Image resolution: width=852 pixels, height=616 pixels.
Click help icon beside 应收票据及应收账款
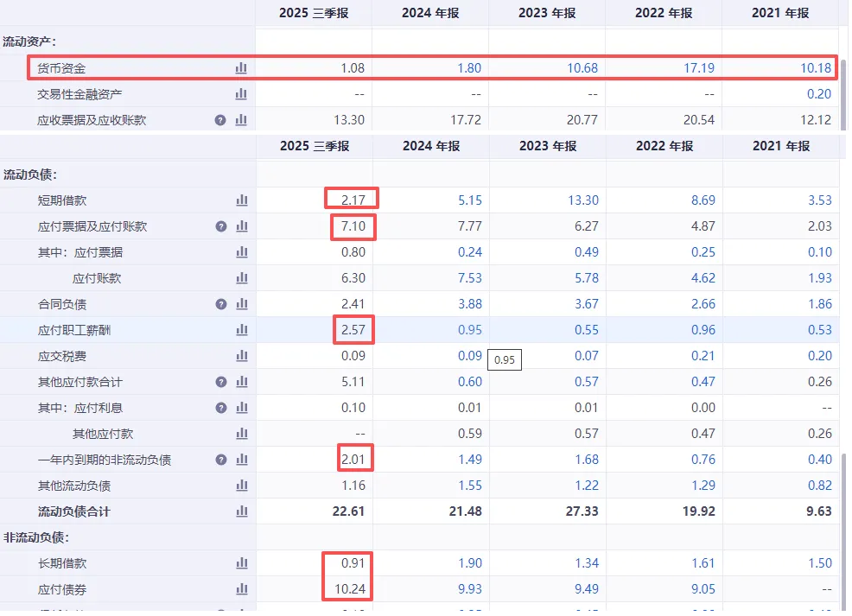point(220,120)
